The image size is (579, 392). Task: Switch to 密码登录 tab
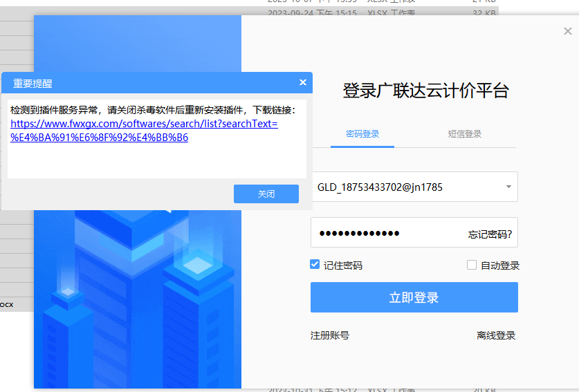click(362, 134)
